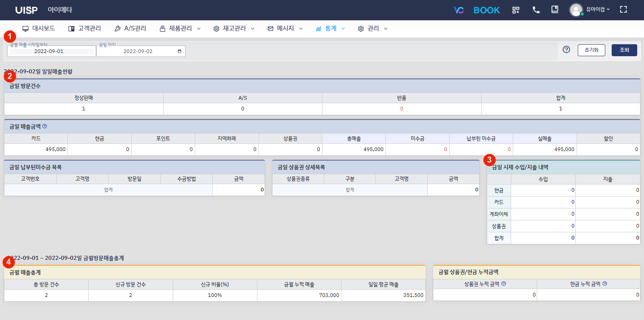Open the 관리 menu
The width and height of the screenshot is (644, 320).
(x=373, y=29)
